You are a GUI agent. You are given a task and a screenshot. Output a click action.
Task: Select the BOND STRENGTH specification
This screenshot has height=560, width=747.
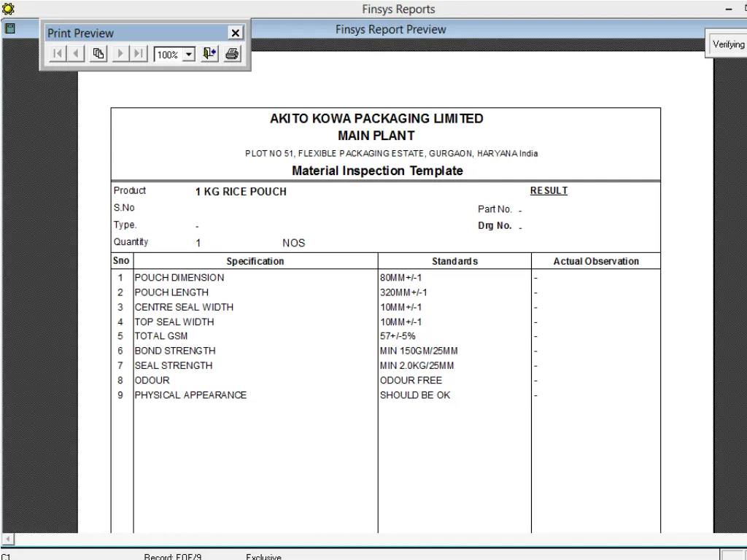(x=175, y=351)
